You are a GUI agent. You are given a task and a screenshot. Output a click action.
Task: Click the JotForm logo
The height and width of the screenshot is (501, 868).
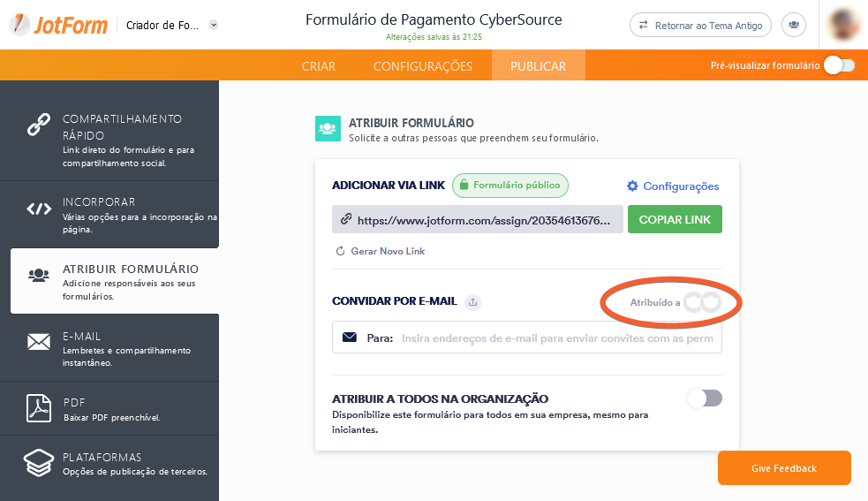[57, 25]
